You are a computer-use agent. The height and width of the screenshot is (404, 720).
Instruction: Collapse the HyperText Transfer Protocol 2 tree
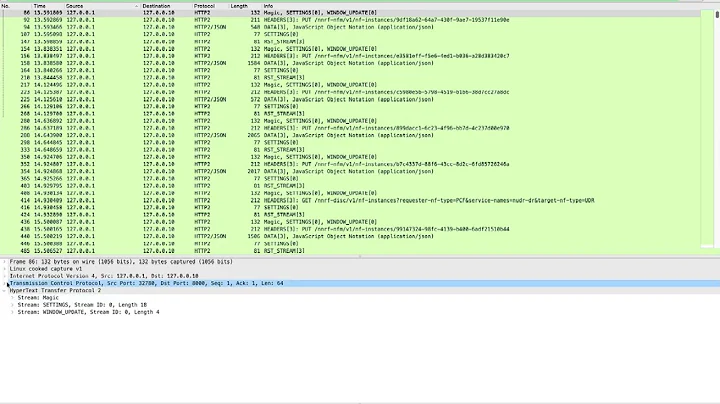(5, 291)
